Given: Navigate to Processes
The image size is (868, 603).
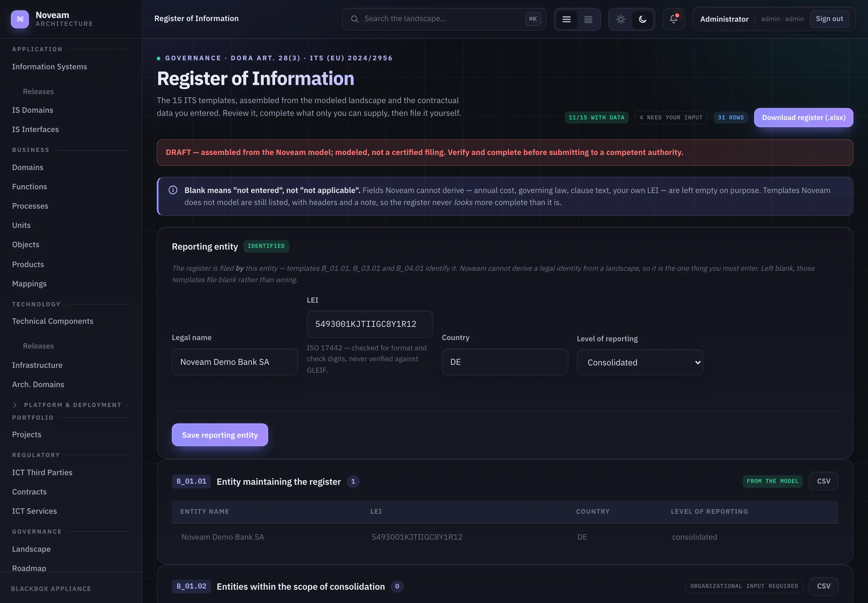Looking at the screenshot, I should (x=30, y=206).
